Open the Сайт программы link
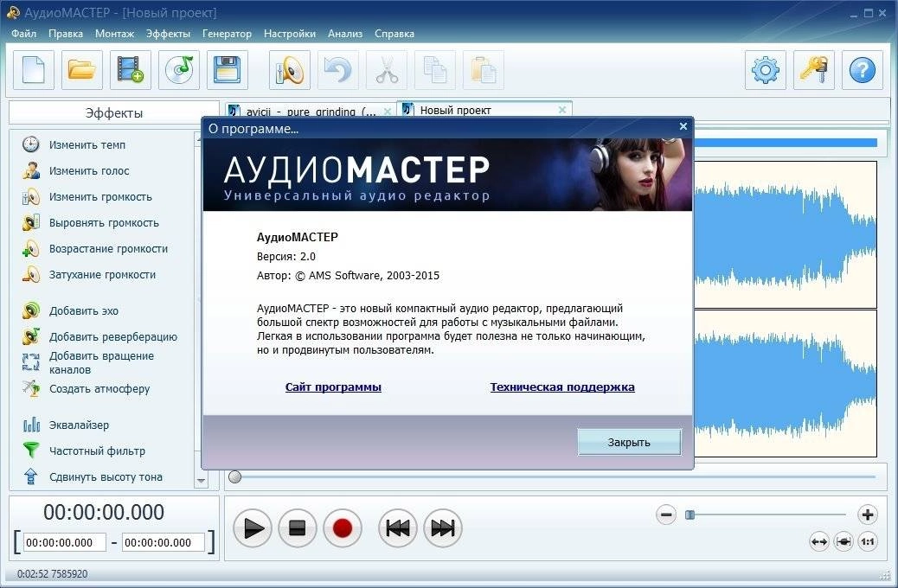 (x=333, y=387)
